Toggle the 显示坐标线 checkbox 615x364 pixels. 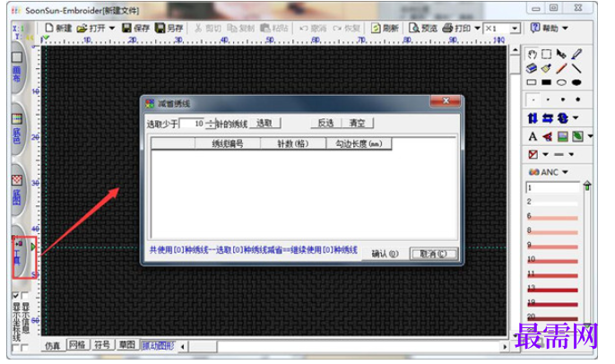click(x=16, y=295)
